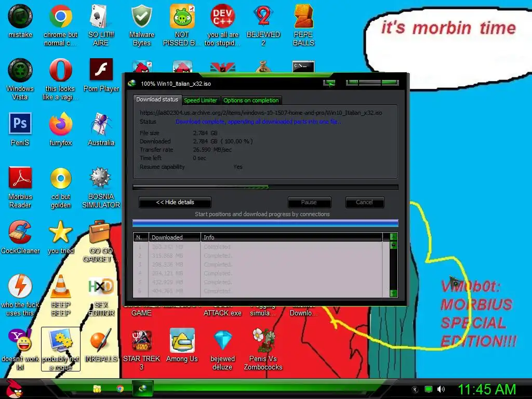The width and height of the screenshot is (532, 399).
Task: Click the 'N.' column header
Action: (141, 237)
